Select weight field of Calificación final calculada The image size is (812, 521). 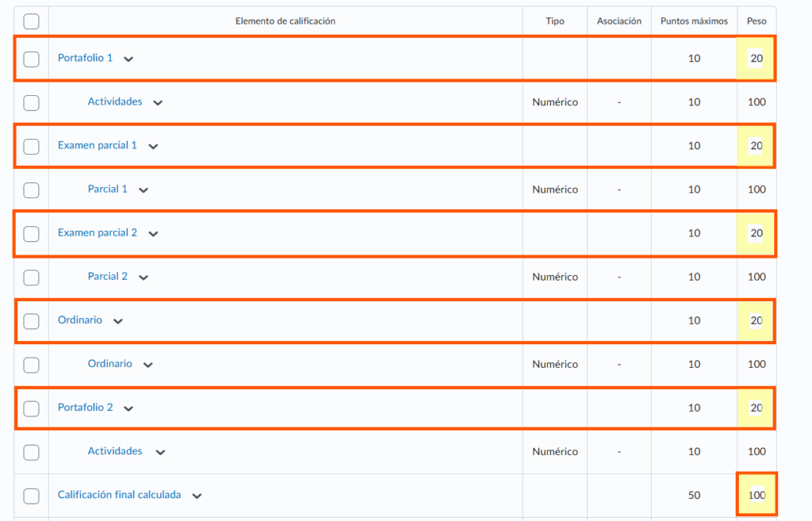coord(756,495)
